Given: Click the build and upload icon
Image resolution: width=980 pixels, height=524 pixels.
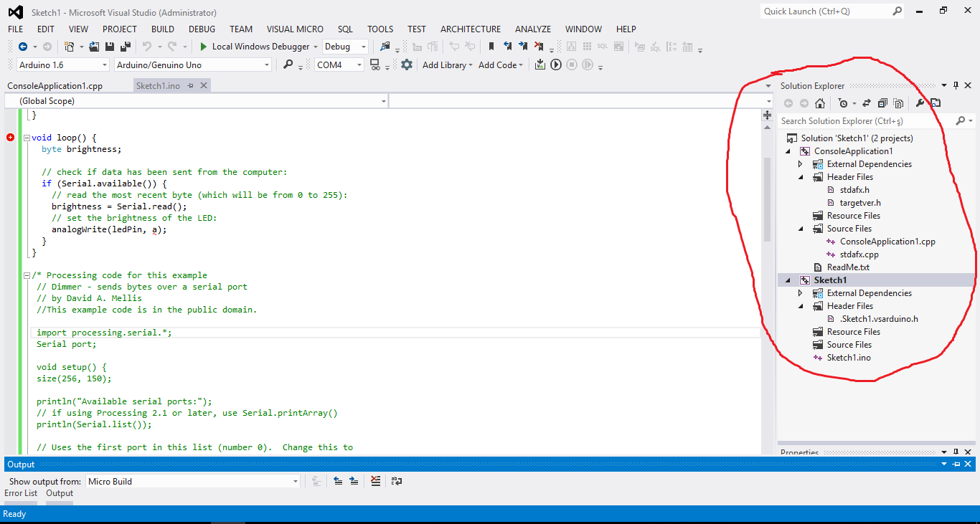Looking at the screenshot, I should (540, 65).
